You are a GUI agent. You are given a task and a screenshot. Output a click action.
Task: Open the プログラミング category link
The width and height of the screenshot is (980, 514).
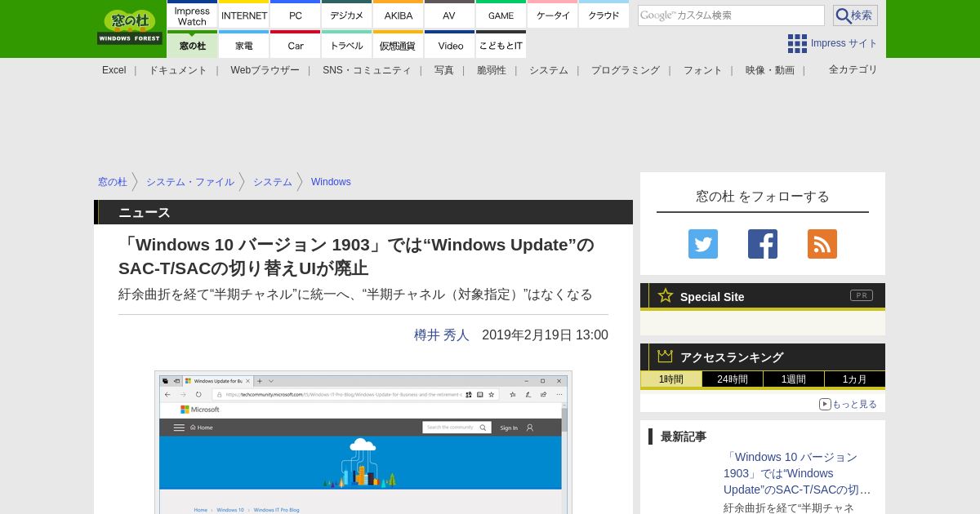(x=626, y=70)
